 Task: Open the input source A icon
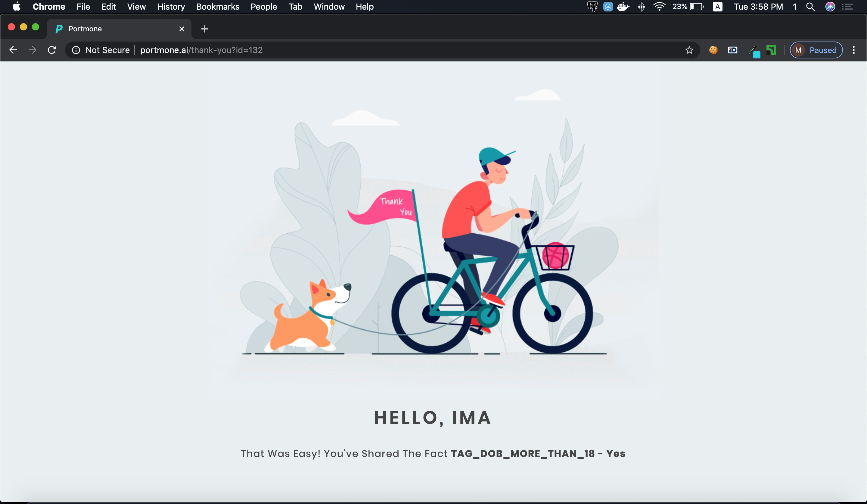[717, 7]
